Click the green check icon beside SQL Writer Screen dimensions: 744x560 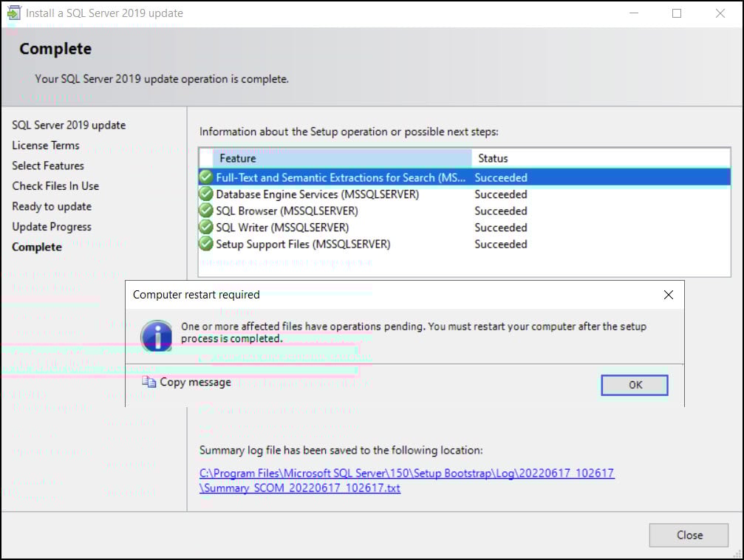[x=206, y=227]
